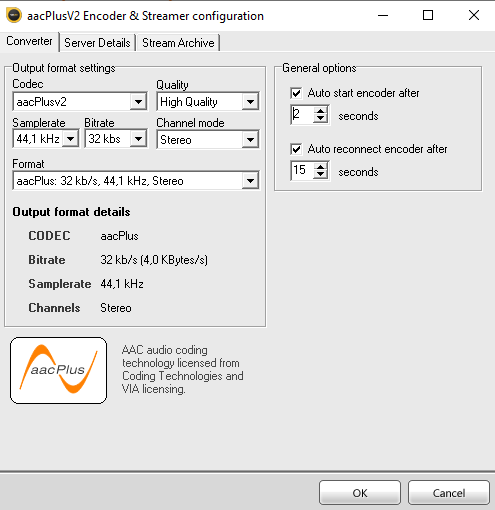Increase auto reconnect seconds with up arrow
The height and width of the screenshot is (510, 495).
pos(320,167)
